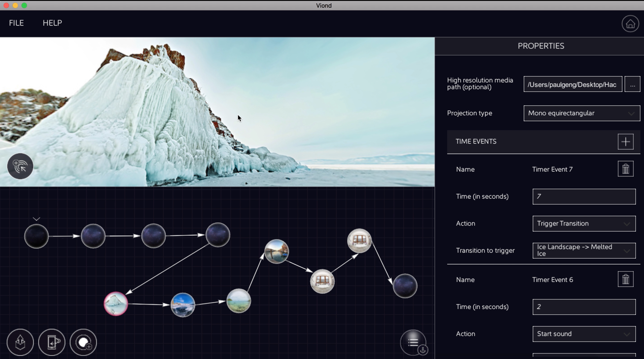The height and width of the screenshot is (359, 644).
Task: Open the FILE menu
Action: 16,23
